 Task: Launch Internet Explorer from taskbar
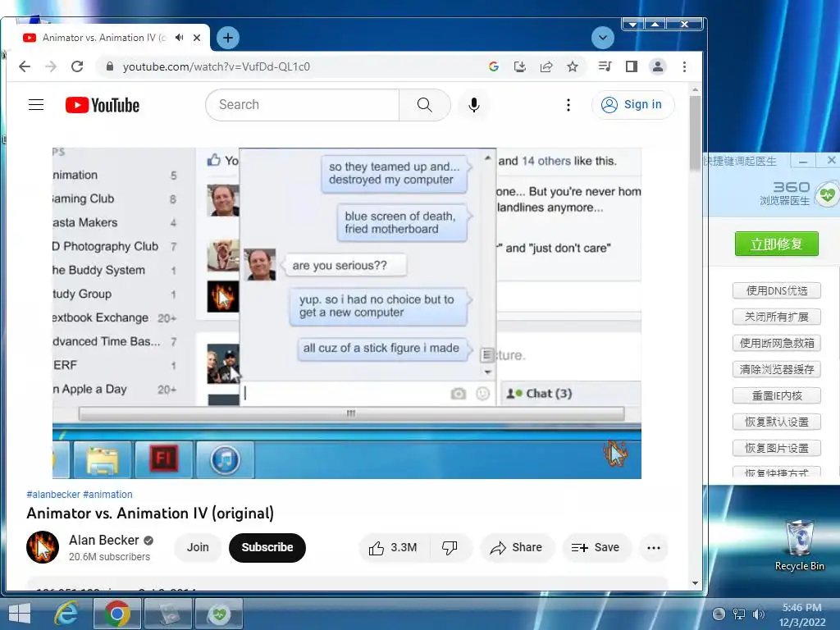[66, 614]
